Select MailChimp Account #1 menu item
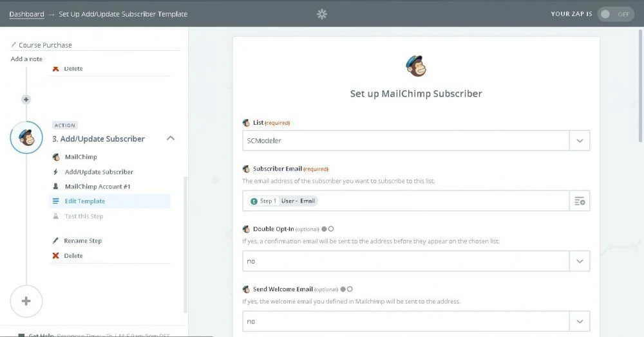 pyautogui.click(x=97, y=187)
